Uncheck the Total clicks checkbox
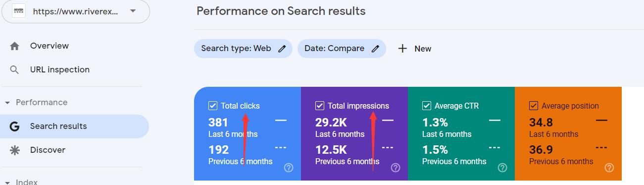 coord(213,106)
